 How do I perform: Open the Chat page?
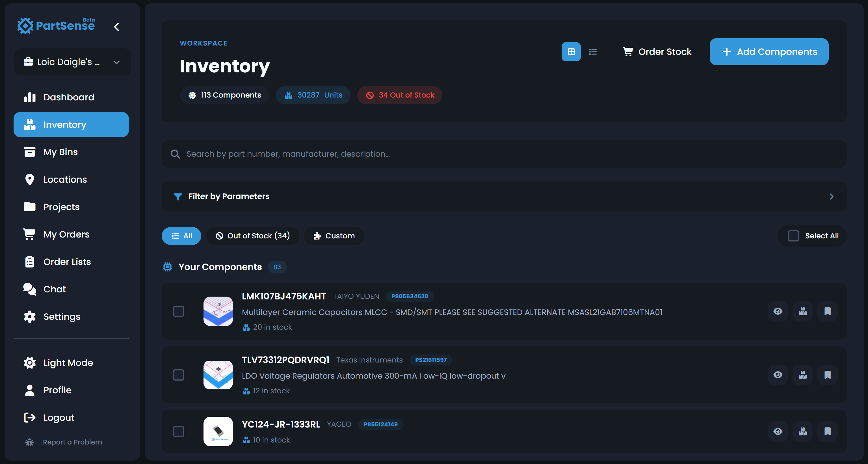click(x=71, y=289)
